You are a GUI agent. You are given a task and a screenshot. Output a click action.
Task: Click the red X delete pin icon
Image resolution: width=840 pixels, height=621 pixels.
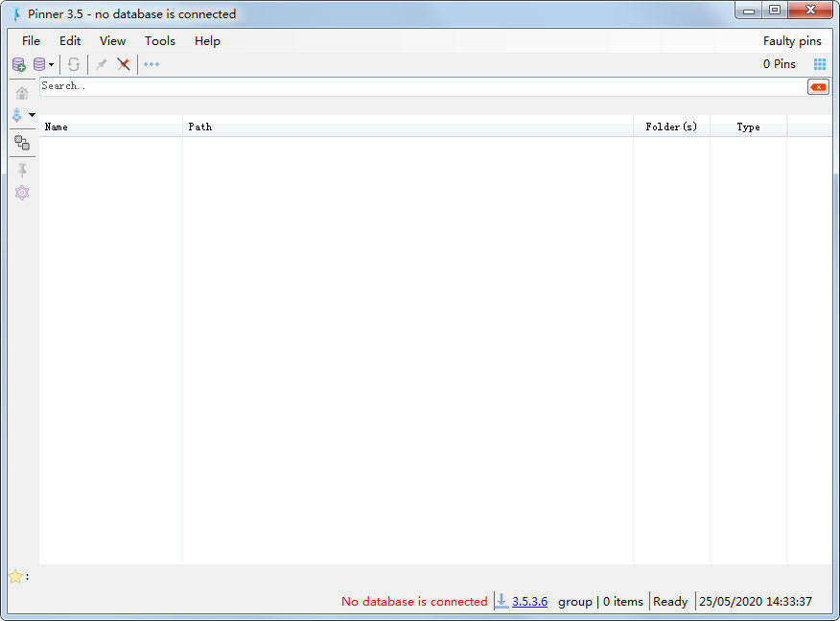point(124,64)
